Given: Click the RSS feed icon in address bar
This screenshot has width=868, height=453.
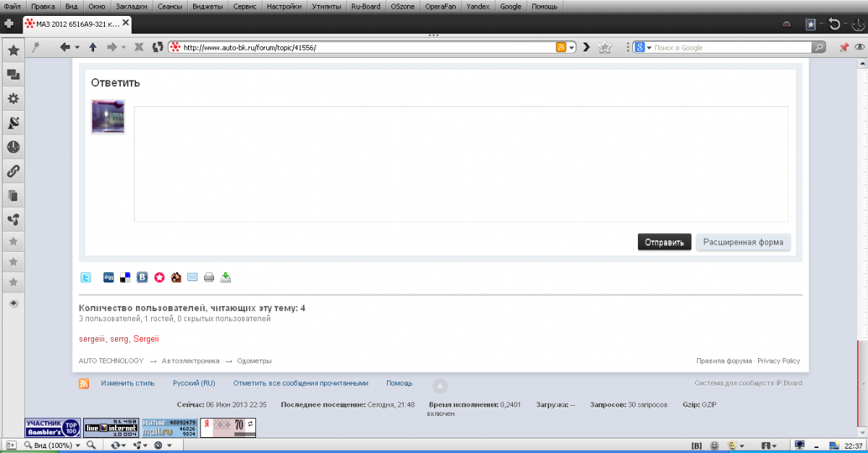Looking at the screenshot, I should (561, 47).
